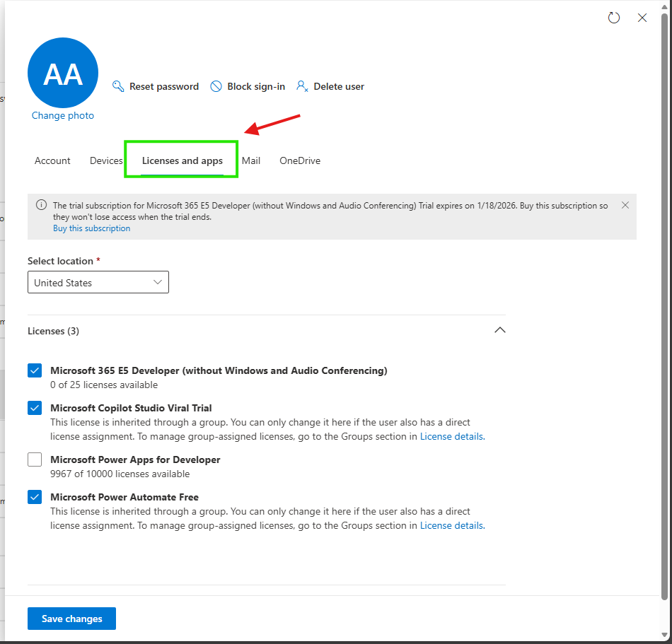
Task: Close the user details panel
Action: [x=642, y=18]
